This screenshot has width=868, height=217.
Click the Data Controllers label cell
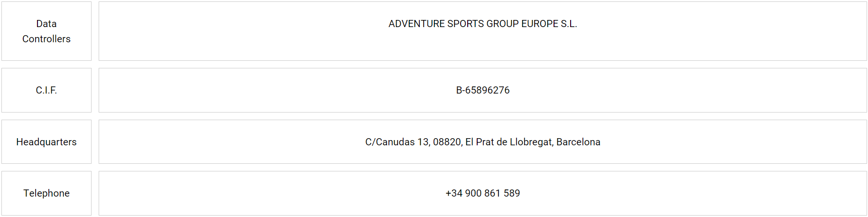point(46,31)
